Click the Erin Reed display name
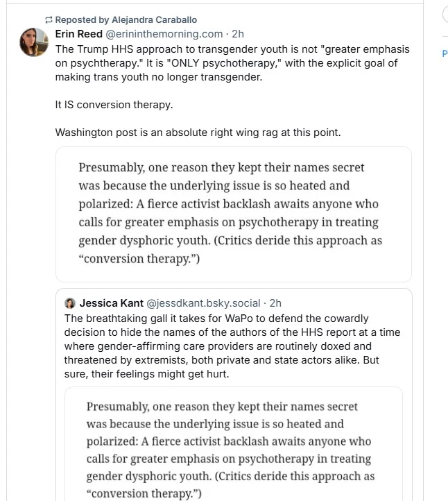The image size is (448, 501). pos(78,34)
